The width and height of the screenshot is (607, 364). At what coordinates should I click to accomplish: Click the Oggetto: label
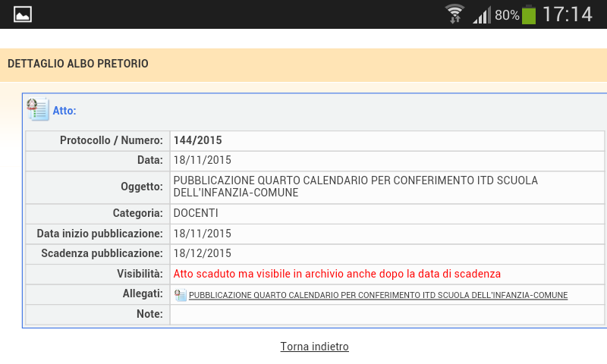(x=142, y=187)
